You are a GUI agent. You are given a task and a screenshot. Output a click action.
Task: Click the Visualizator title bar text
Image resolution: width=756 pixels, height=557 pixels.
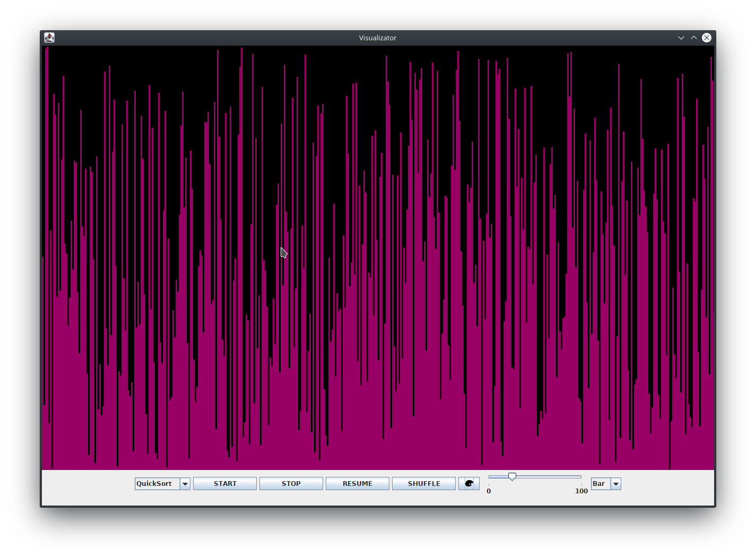378,38
